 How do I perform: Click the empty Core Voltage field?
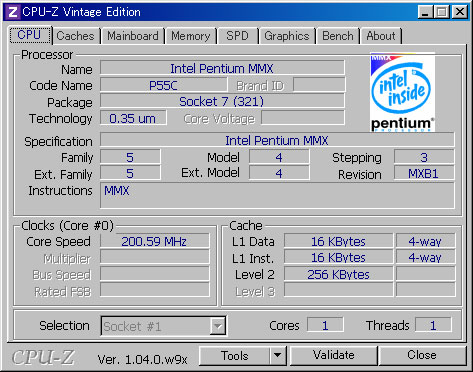(303, 118)
